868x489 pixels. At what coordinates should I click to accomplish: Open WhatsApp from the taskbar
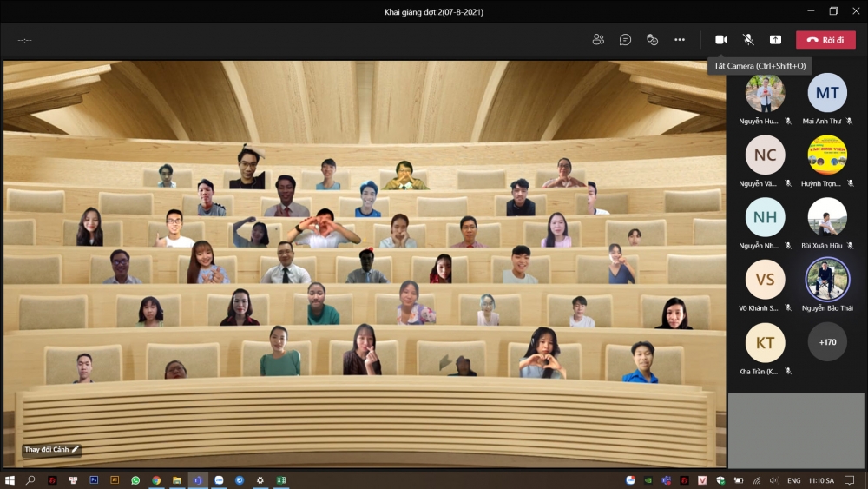click(135, 480)
